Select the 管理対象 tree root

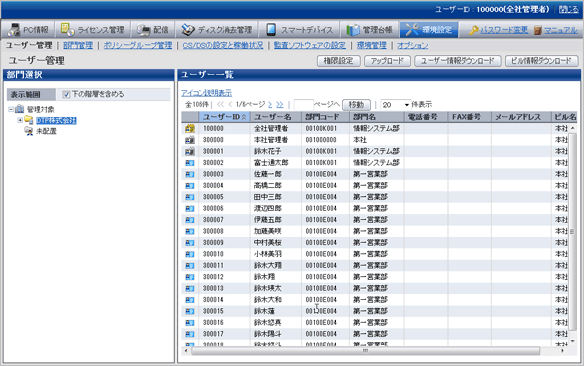click(41, 109)
